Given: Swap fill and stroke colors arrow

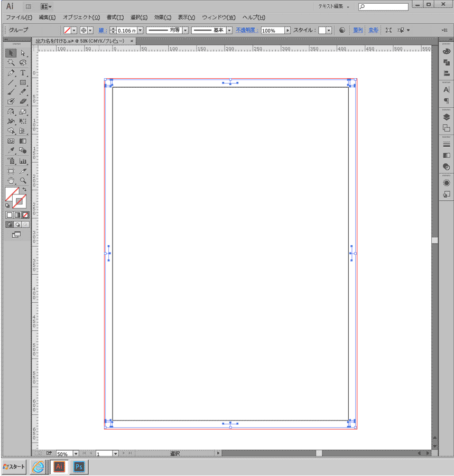Looking at the screenshot, I should click(24, 190).
